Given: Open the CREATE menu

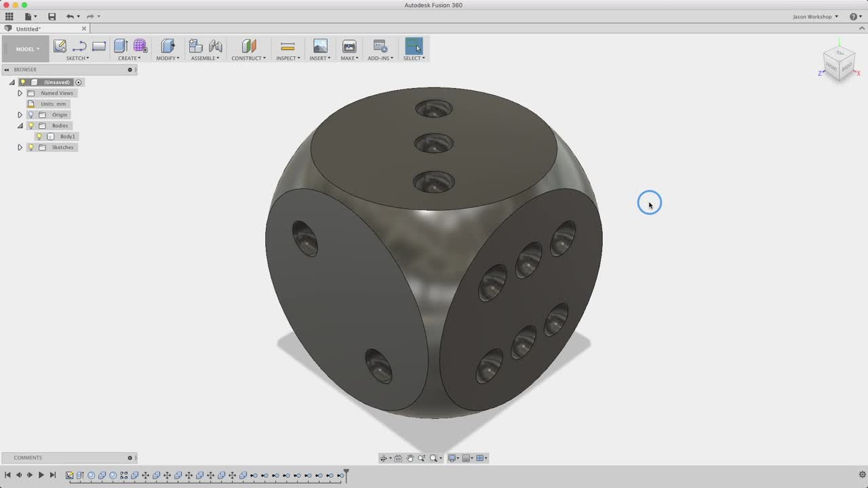Looking at the screenshot, I should [130, 58].
